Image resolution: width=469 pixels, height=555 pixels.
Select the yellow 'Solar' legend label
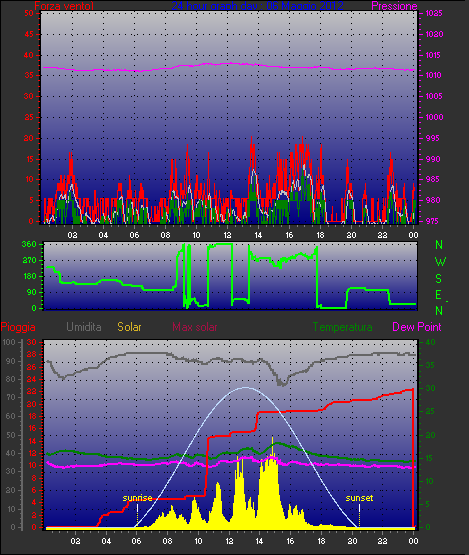coord(129,327)
